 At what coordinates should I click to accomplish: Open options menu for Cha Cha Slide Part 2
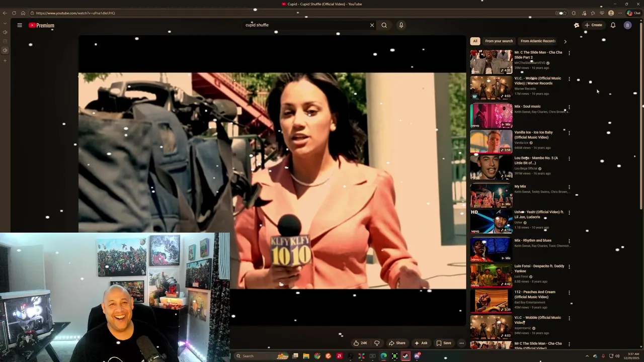pyautogui.click(x=569, y=53)
